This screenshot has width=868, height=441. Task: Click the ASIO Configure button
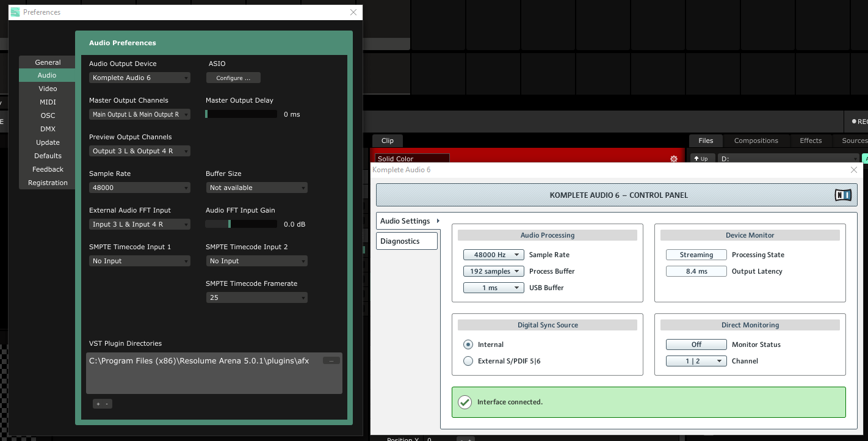pos(233,78)
